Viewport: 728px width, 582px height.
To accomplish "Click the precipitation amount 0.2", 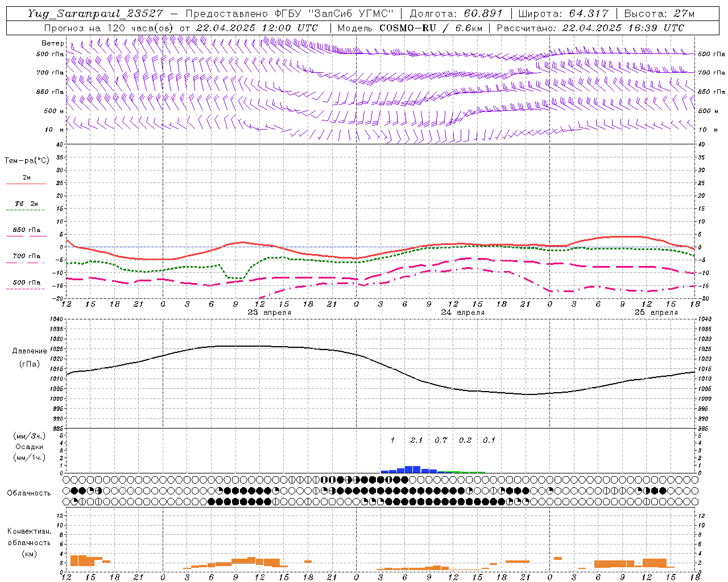I will click(465, 440).
